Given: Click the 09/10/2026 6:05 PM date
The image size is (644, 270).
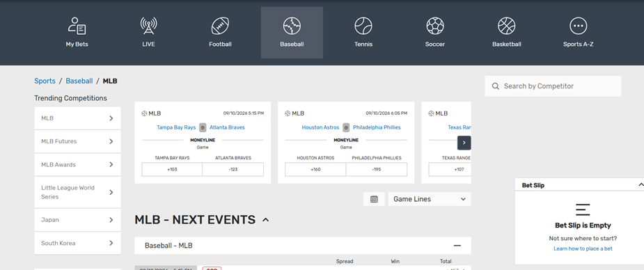Looking at the screenshot, I should click(x=386, y=113).
